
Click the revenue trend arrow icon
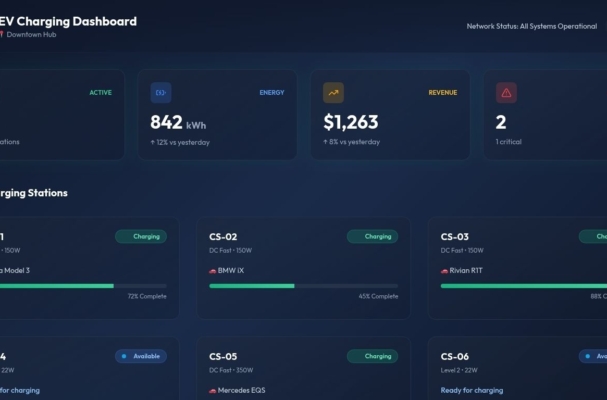click(x=333, y=93)
